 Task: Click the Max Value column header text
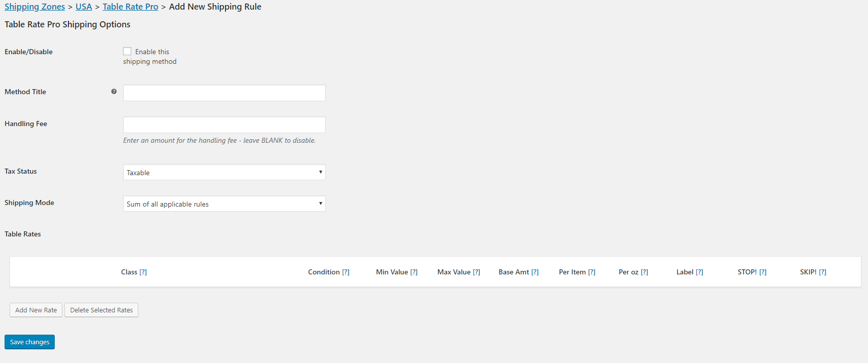tap(454, 272)
